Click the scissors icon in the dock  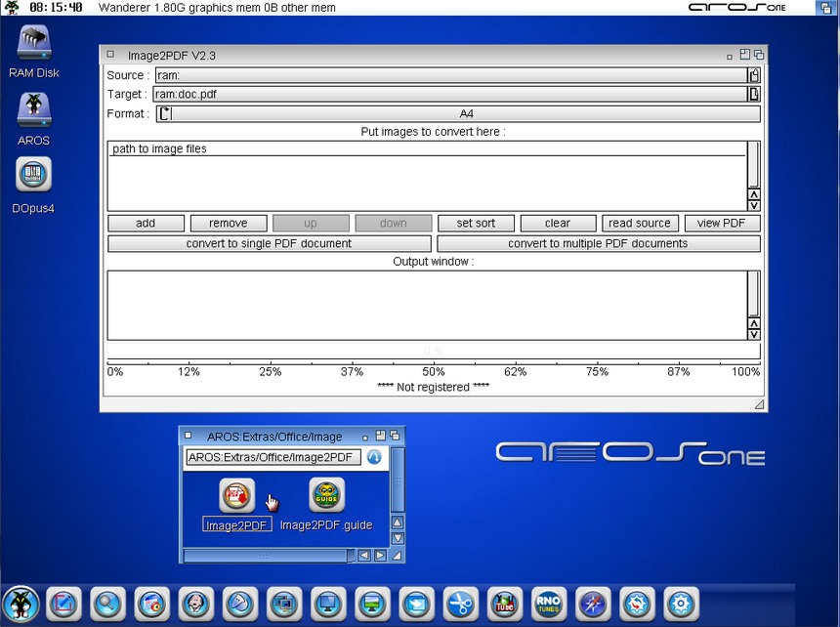(461, 605)
